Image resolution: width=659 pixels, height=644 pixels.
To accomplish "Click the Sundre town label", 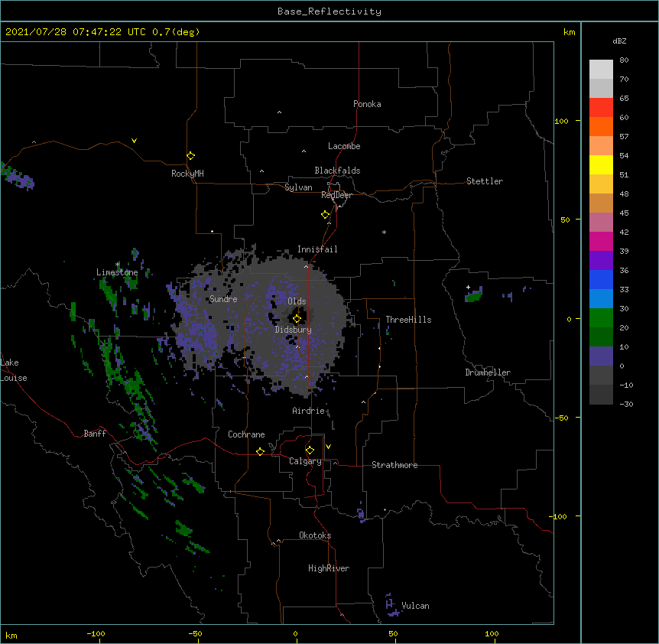I will (223, 299).
